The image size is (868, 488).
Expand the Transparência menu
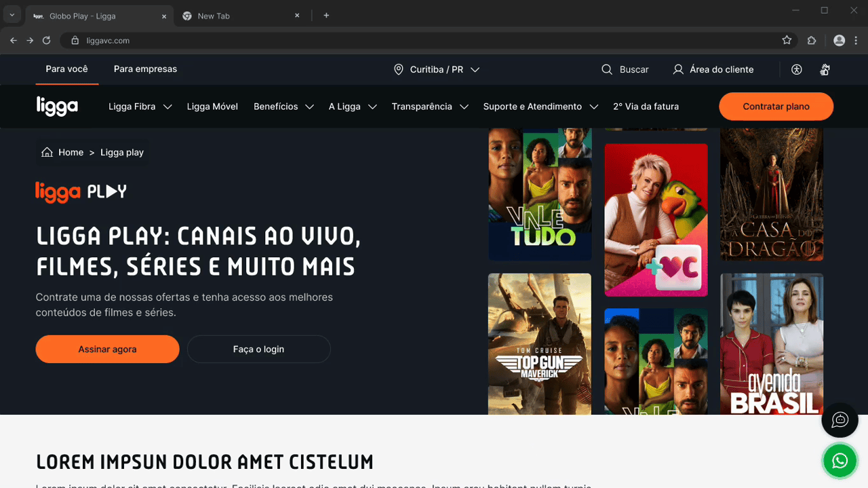click(430, 107)
